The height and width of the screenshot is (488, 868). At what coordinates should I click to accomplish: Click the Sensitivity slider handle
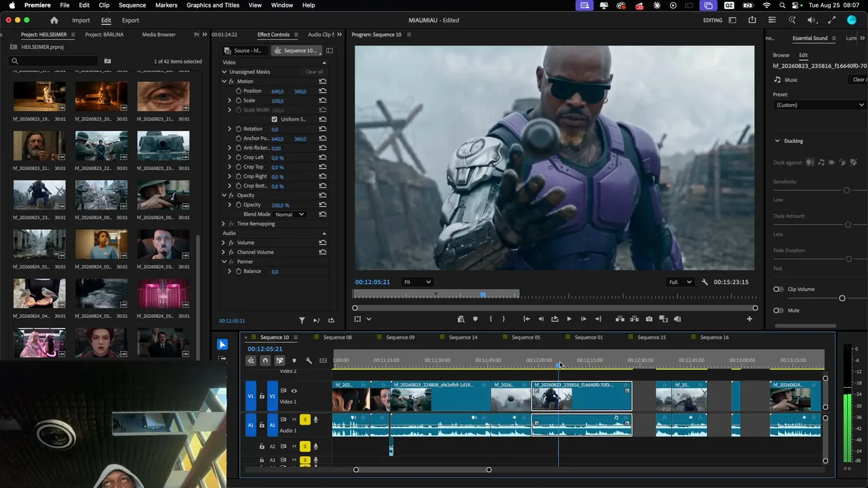click(846, 190)
